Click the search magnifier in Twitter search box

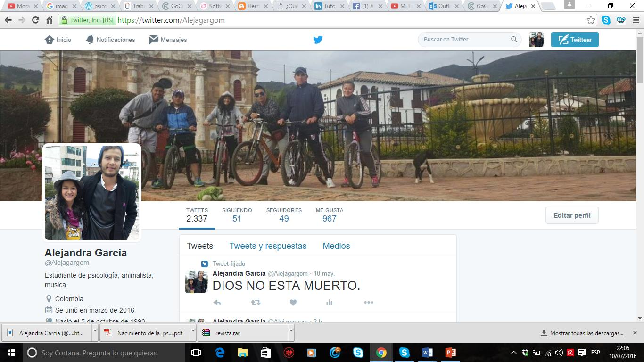pos(514,40)
